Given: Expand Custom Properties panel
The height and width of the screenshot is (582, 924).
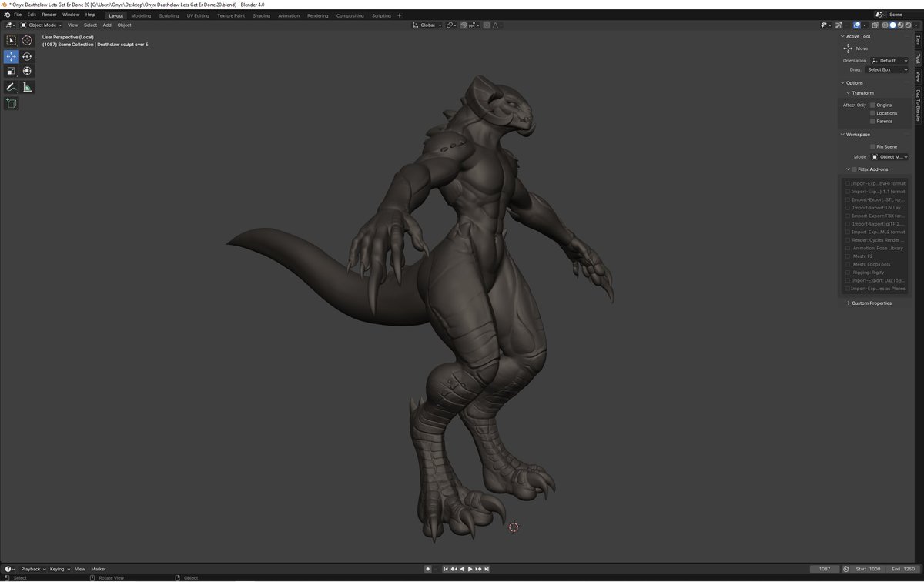Looking at the screenshot, I should pos(870,303).
